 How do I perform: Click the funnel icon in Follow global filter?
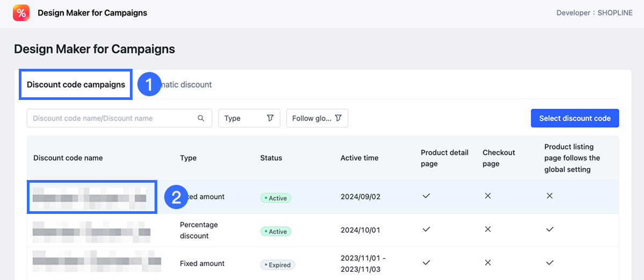(338, 118)
